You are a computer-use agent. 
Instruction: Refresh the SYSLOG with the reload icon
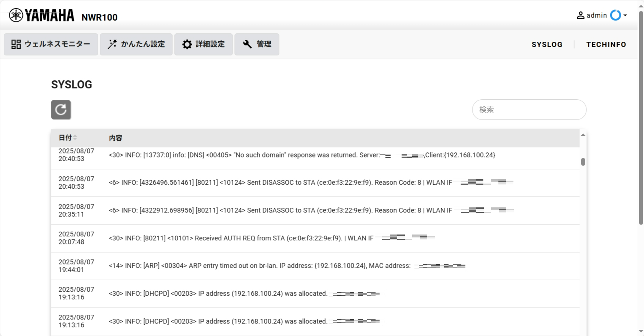tap(61, 110)
